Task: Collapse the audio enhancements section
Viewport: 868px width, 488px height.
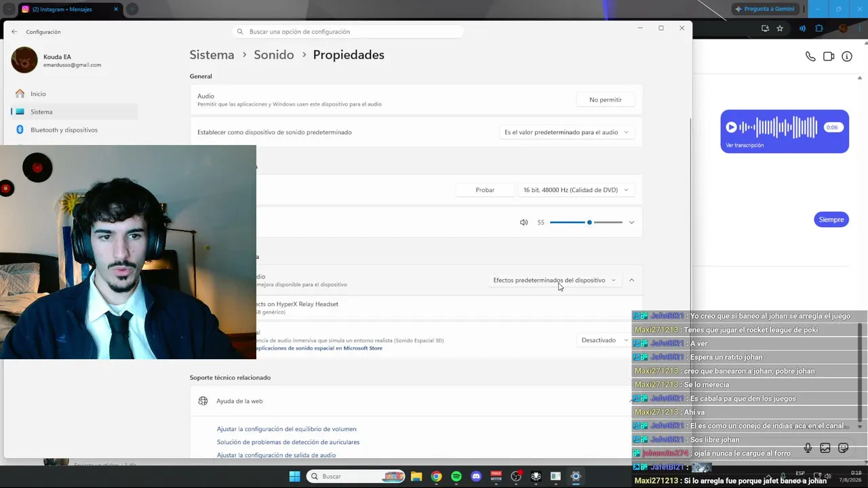Action: pyautogui.click(x=631, y=280)
